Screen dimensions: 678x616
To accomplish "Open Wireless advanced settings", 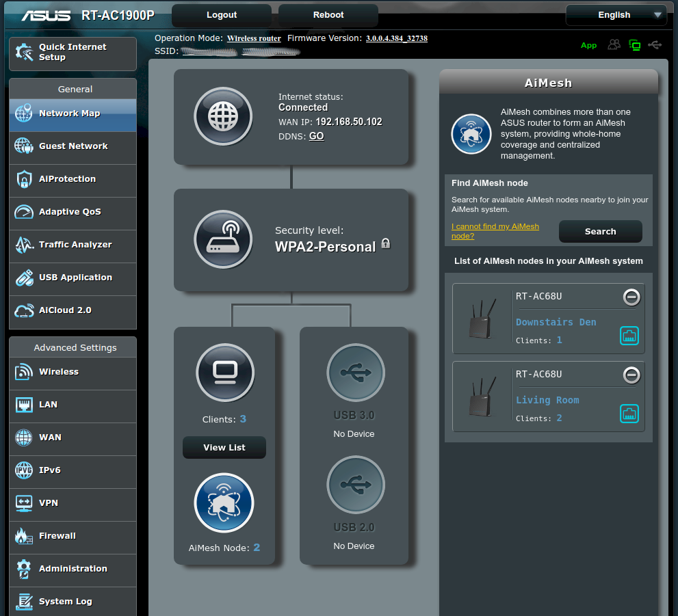I will (x=73, y=373).
